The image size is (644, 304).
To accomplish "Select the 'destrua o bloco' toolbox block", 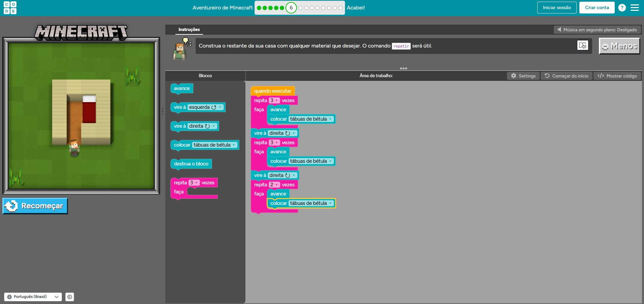I will (191, 164).
